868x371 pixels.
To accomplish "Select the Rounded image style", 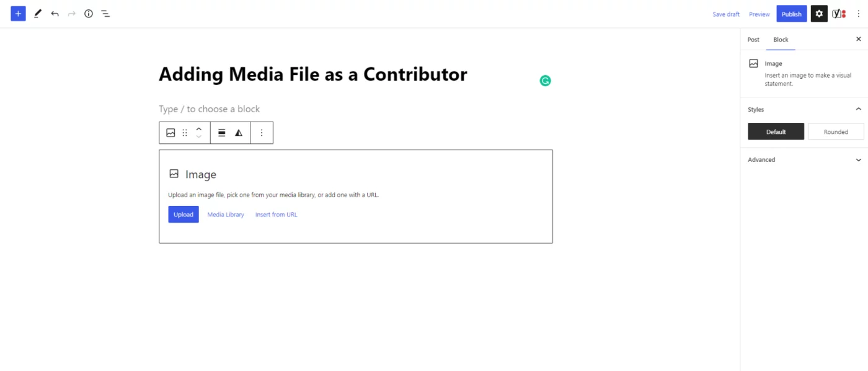I will 836,132.
